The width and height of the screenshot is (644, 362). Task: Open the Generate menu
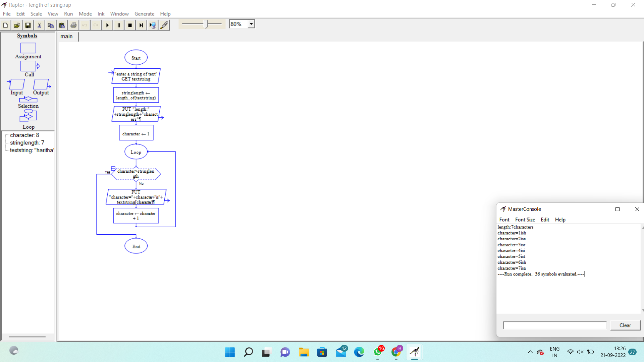(144, 14)
